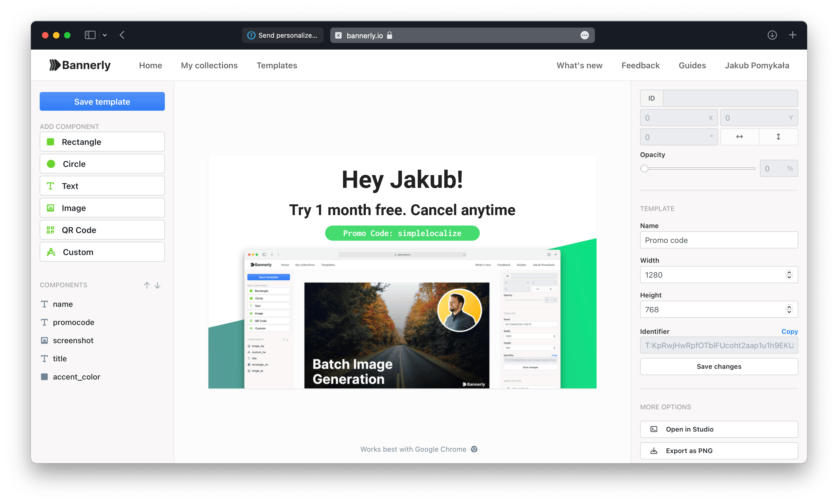
Task: Click the flip vertical icon
Action: (778, 137)
